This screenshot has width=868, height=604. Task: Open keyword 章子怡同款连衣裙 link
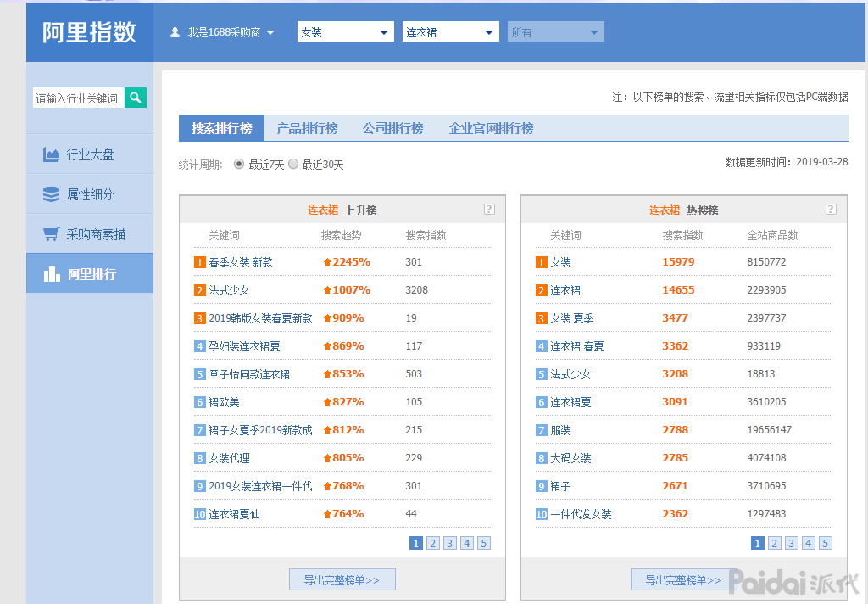(249, 374)
